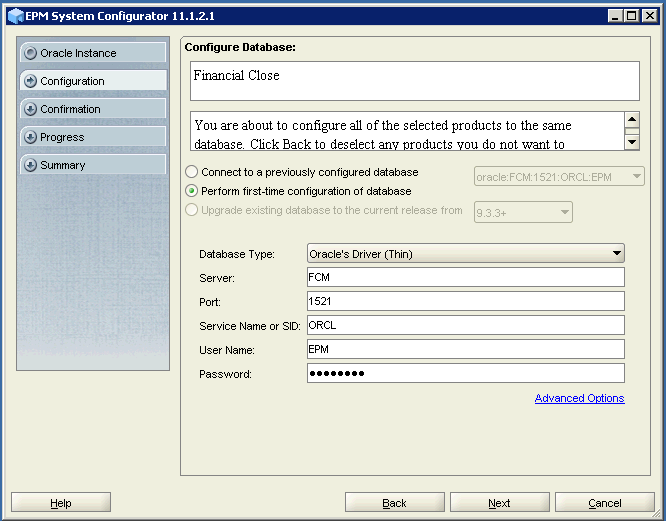Open the Database Type dropdown
666x521 pixels.
click(x=465, y=254)
